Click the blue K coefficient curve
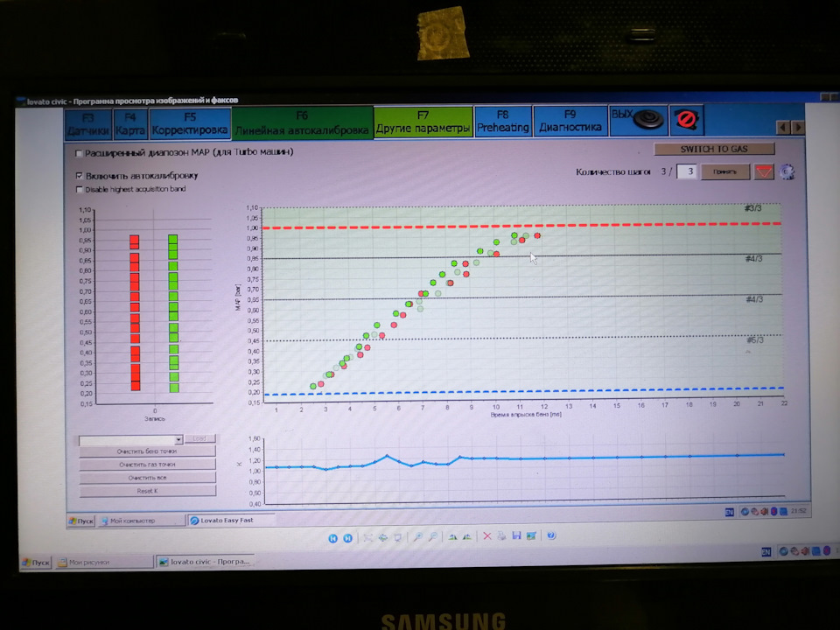840x630 pixels. click(x=524, y=459)
